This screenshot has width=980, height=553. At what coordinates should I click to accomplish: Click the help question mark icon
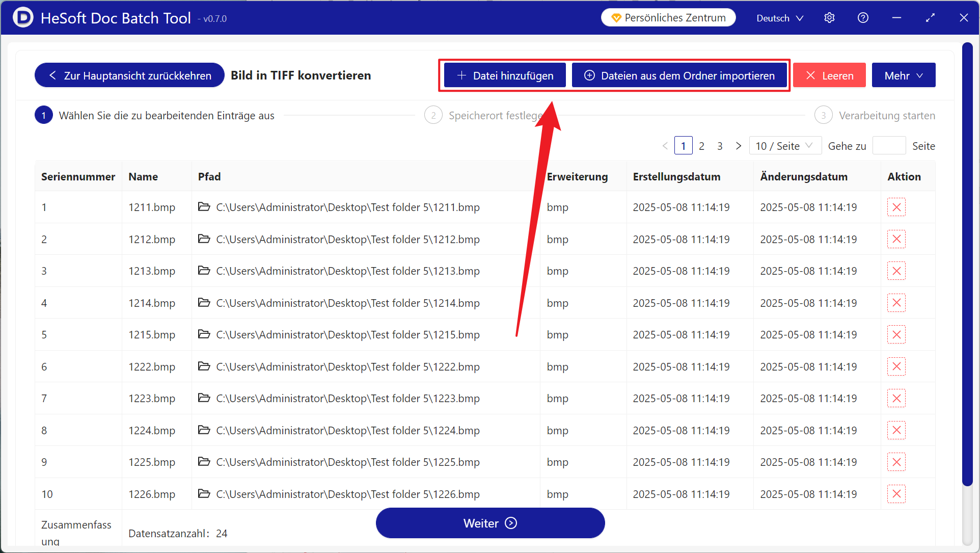tap(863, 18)
